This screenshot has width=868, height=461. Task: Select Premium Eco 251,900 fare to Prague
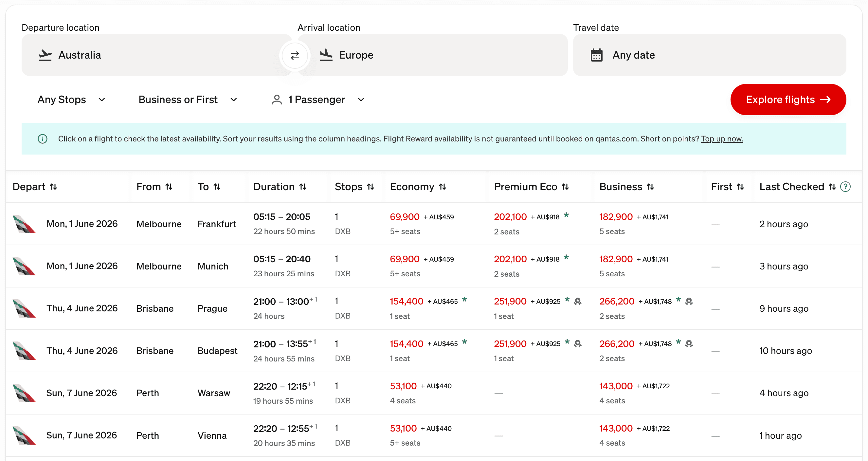click(x=510, y=302)
